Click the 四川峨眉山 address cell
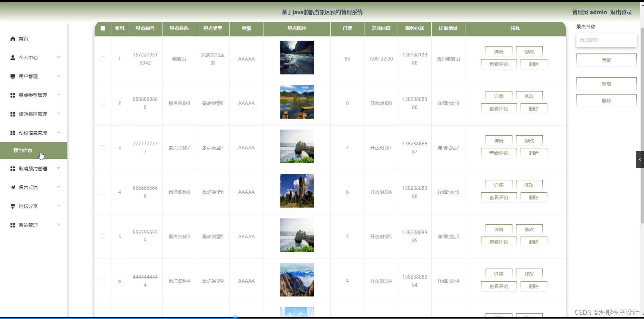The width and height of the screenshot is (644, 319). point(448,59)
